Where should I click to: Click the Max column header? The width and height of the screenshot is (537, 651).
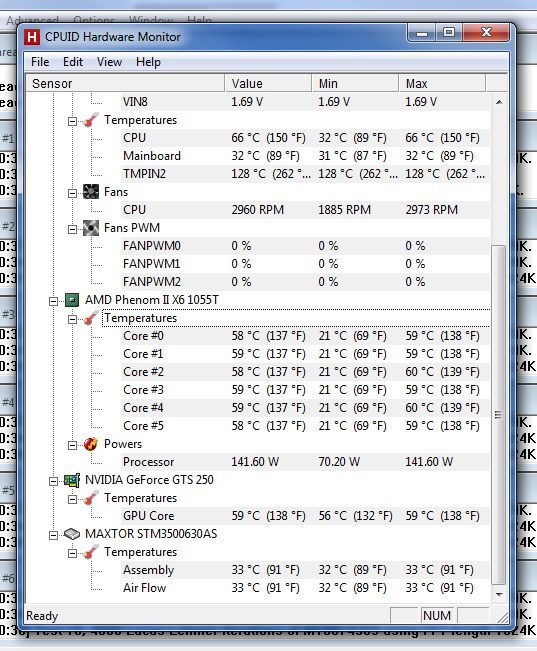point(442,83)
